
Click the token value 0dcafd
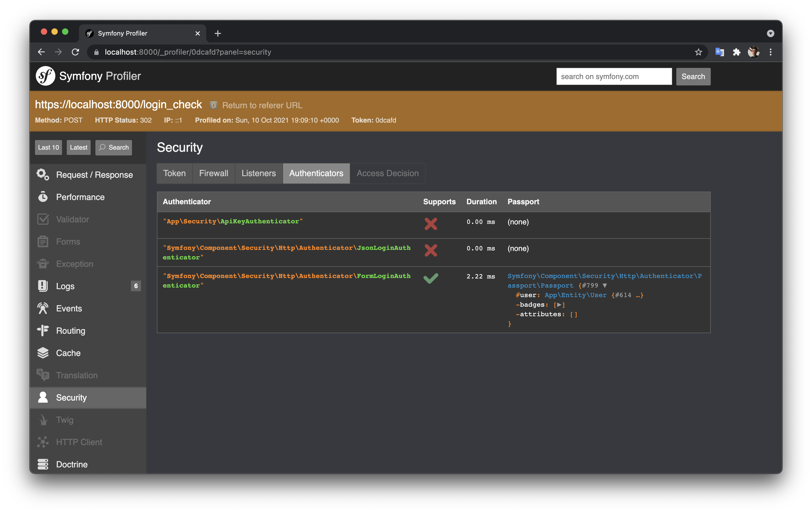[x=386, y=120]
